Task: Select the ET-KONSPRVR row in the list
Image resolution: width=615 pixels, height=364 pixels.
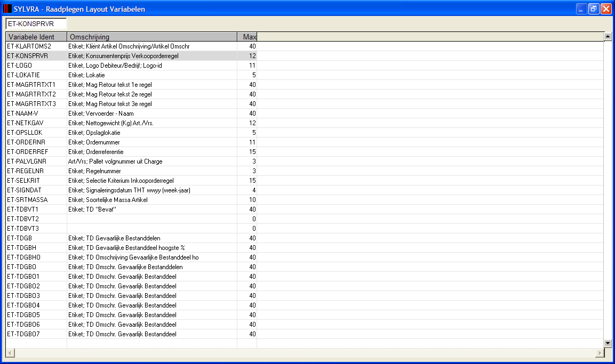Action: tap(131, 56)
